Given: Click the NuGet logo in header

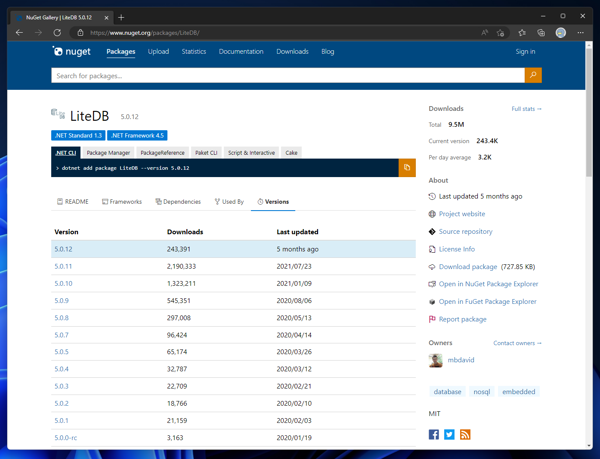Looking at the screenshot, I should 72,51.
